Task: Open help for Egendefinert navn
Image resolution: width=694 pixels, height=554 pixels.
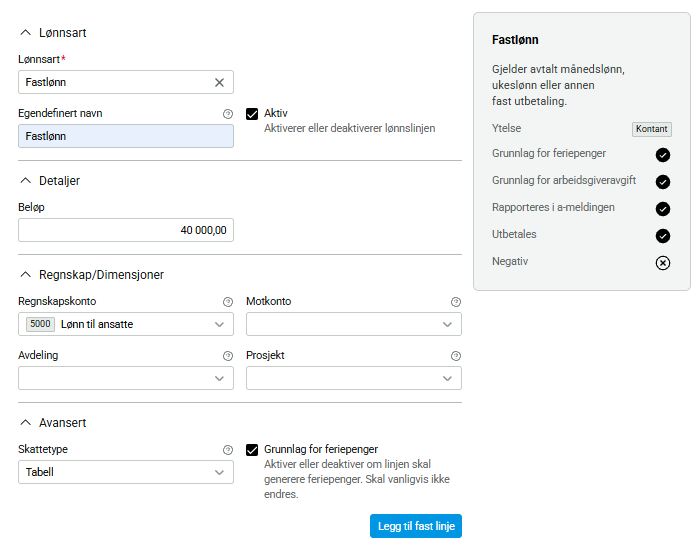Action: pos(227,114)
